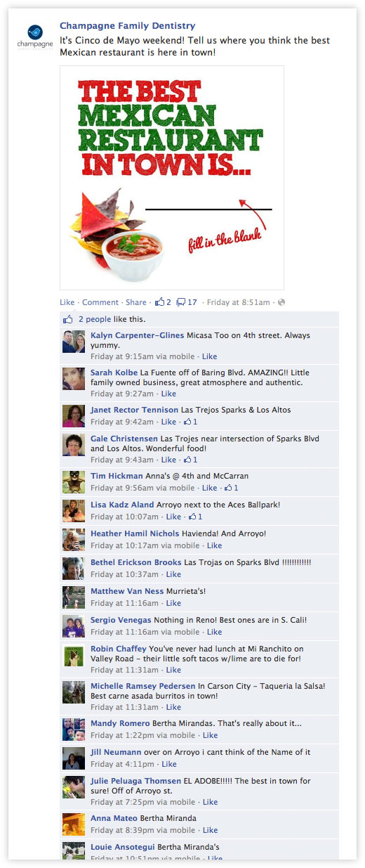Click the 'Friday at 8:51am' post timestamp
365x868 pixels.
click(x=238, y=302)
